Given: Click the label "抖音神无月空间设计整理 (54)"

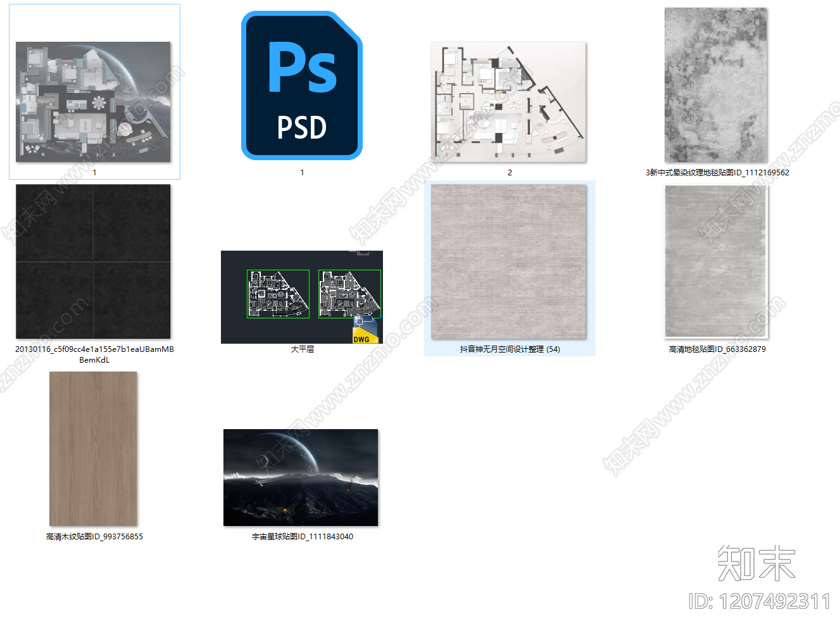Looking at the screenshot, I should coord(510,349).
